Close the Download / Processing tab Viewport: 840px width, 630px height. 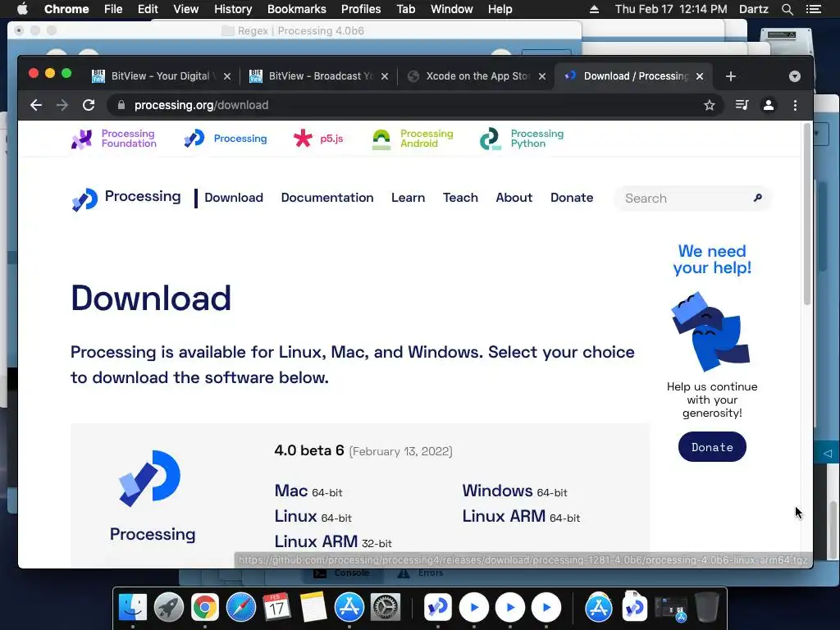click(x=700, y=76)
